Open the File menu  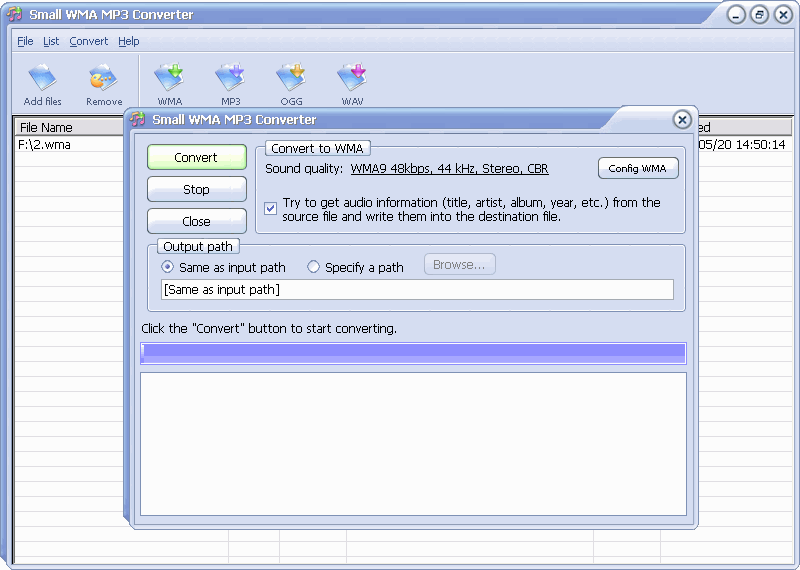tap(25, 41)
